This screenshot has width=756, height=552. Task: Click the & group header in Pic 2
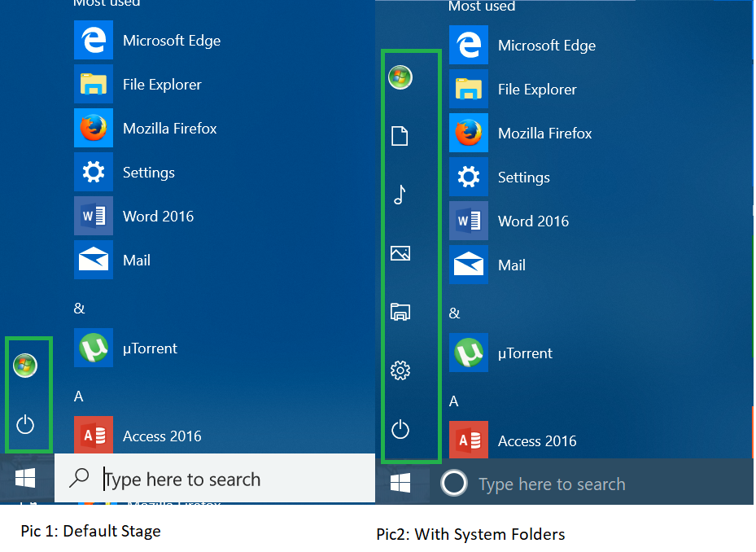(x=454, y=313)
